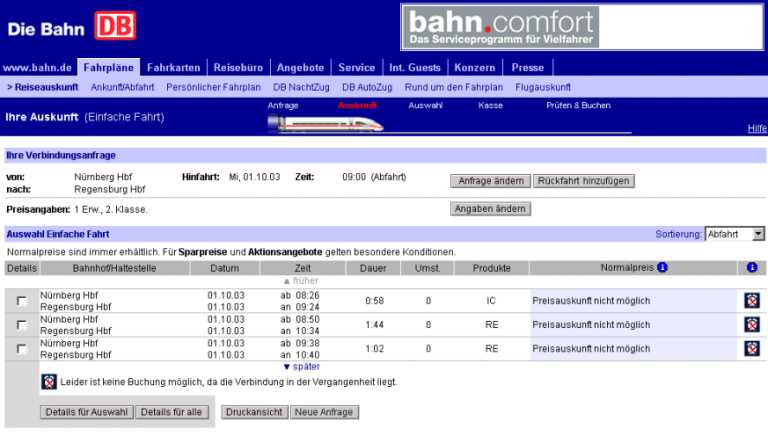The height and width of the screenshot is (444, 768).
Task: Show later connections via später
Action: point(302,367)
